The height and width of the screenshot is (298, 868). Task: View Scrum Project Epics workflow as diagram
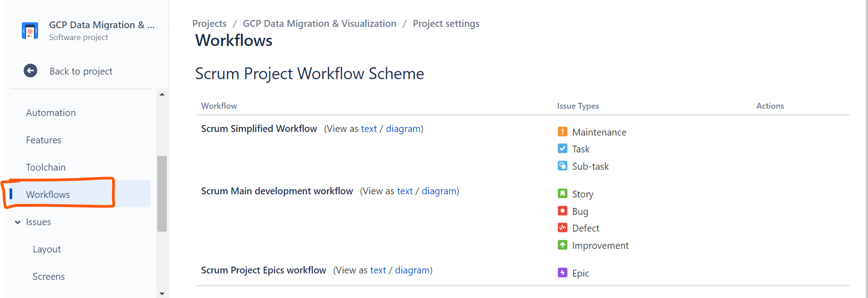tap(412, 270)
